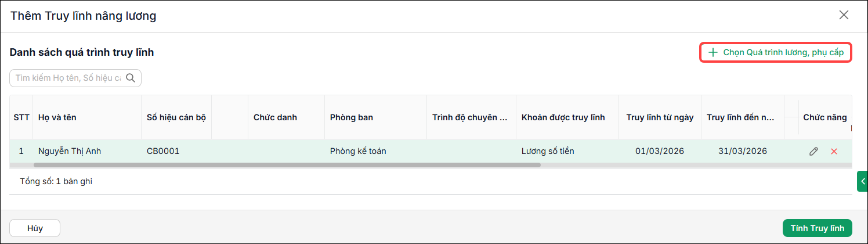Select Số hiệu cán bộ column header
Viewport: 868px width, 244px height.
[176, 117]
